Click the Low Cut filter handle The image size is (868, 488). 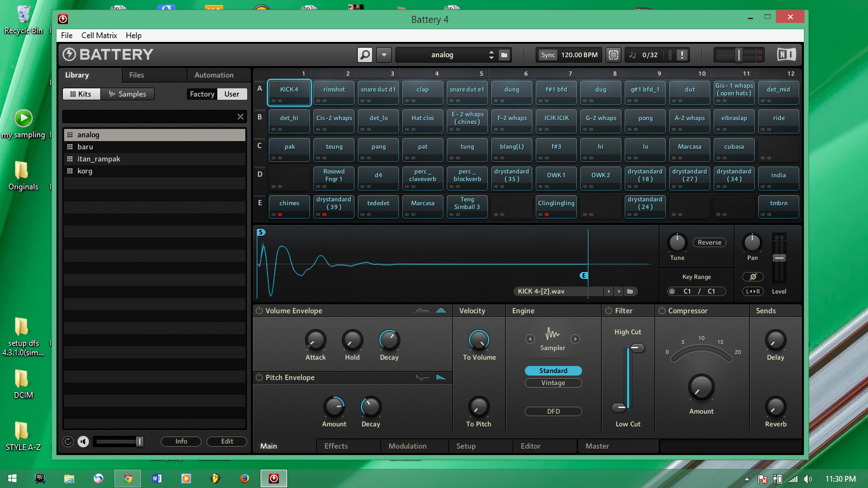[x=618, y=407]
